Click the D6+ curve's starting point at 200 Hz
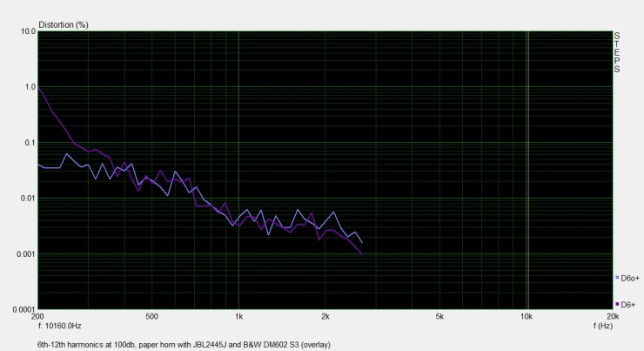 click(38, 87)
